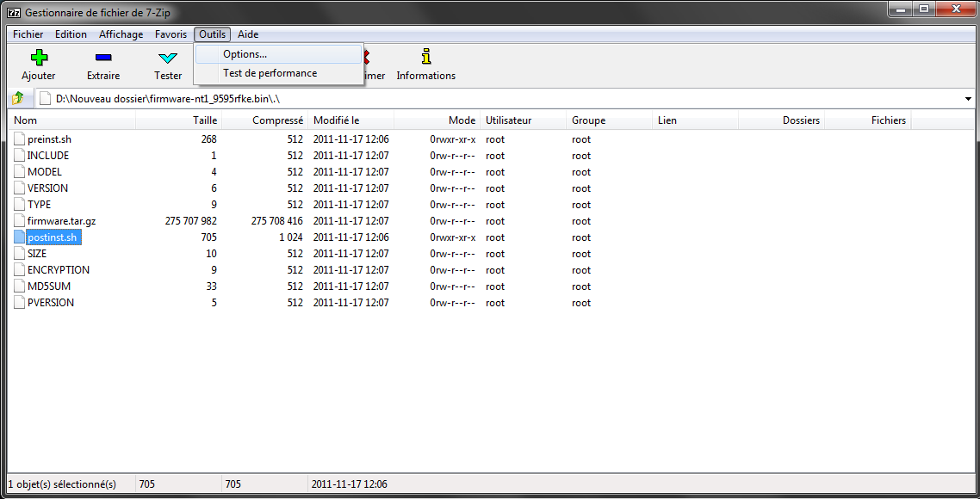Screen dimensions: 980x499
Task: Click the address path field
Action: [x=500, y=98]
